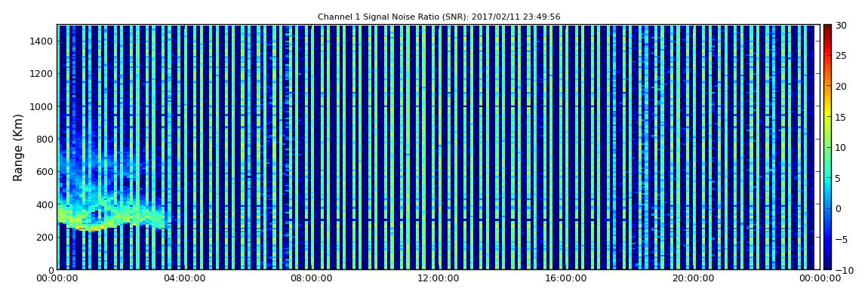
Task: Click the 'Range (Km)' y-axis label
Action: [18, 147]
